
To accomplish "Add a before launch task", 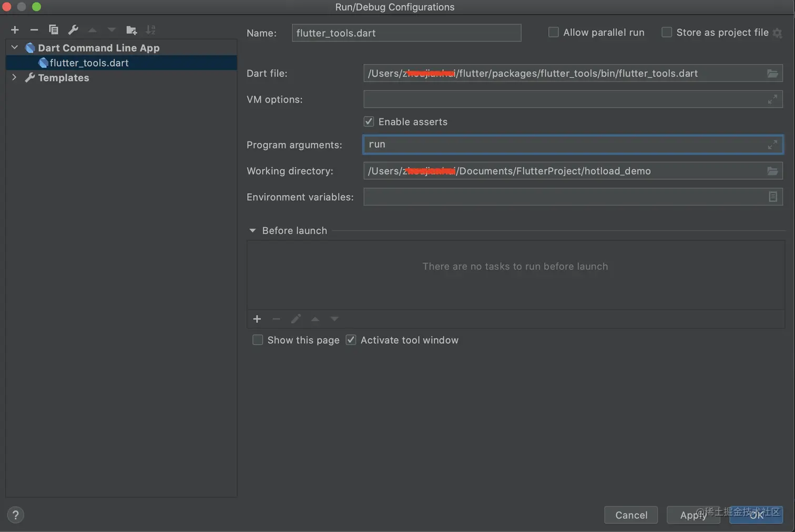I will (x=257, y=319).
